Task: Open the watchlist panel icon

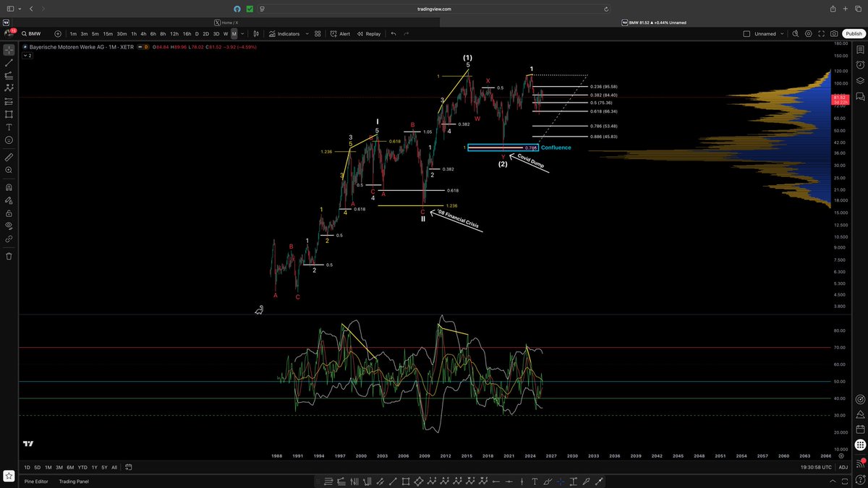Action: click(860, 51)
